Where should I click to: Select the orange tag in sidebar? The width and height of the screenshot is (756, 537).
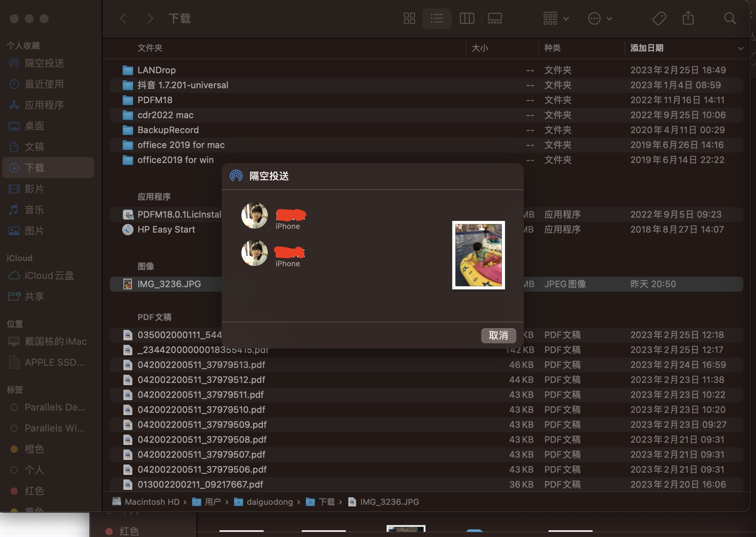point(34,449)
